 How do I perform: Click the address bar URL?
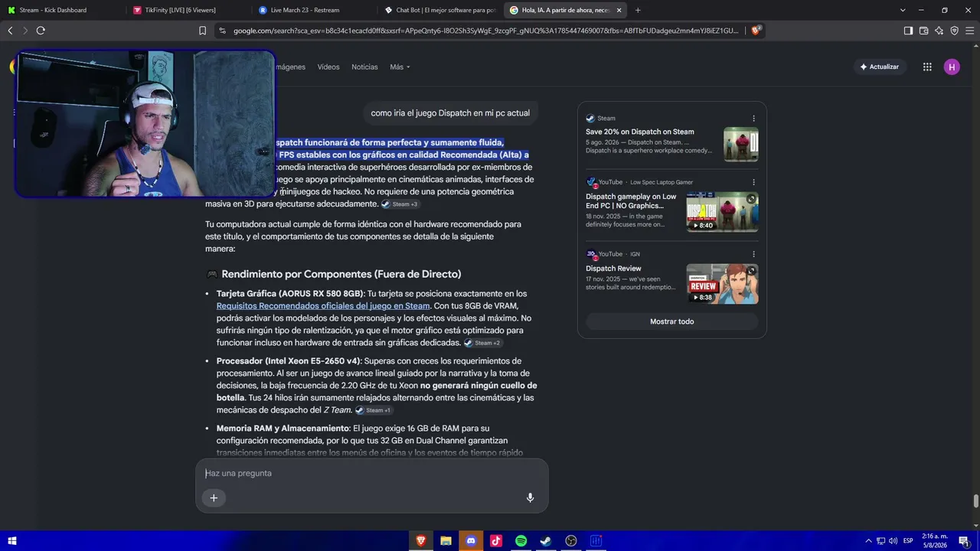(x=485, y=31)
